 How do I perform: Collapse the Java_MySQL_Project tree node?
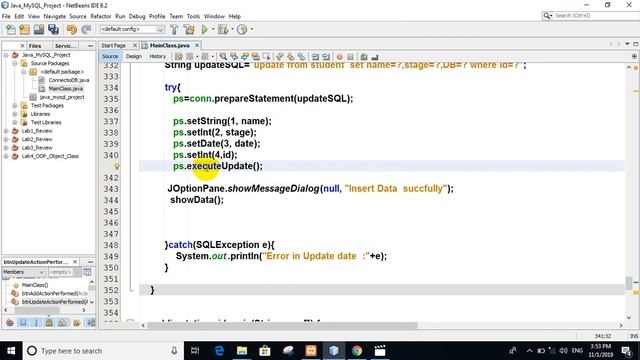[6, 55]
